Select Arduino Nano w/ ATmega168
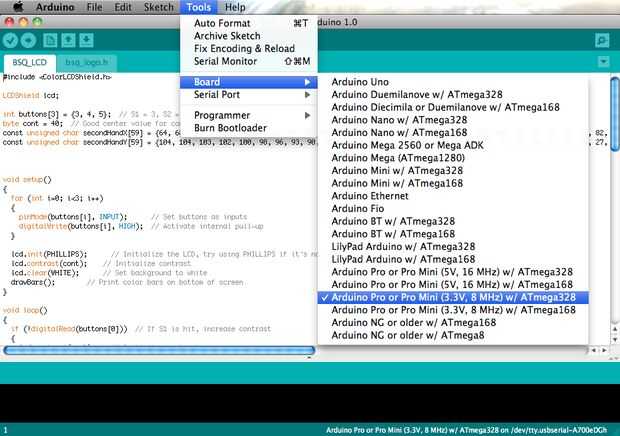 pyautogui.click(x=453, y=132)
